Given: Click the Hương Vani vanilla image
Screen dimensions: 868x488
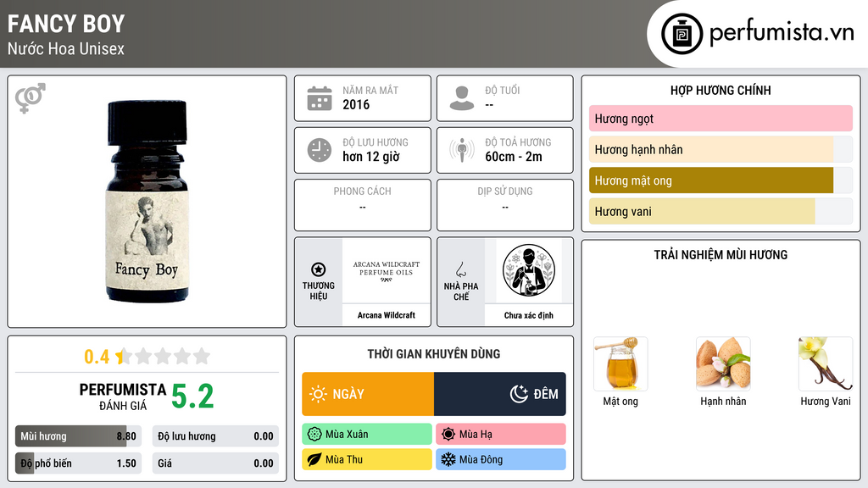Looking at the screenshot, I should (x=826, y=364).
